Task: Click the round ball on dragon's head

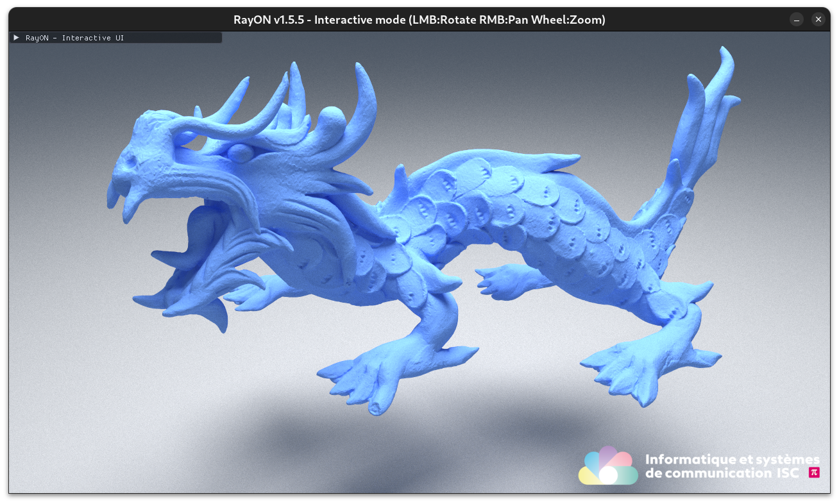Action: pyautogui.click(x=332, y=119)
